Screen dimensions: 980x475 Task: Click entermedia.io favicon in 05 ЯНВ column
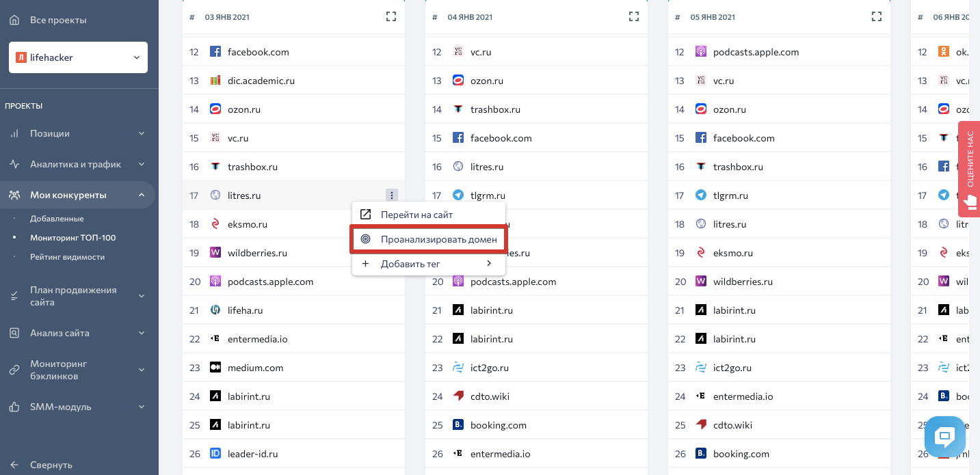pyautogui.click(x=701, y=396)
